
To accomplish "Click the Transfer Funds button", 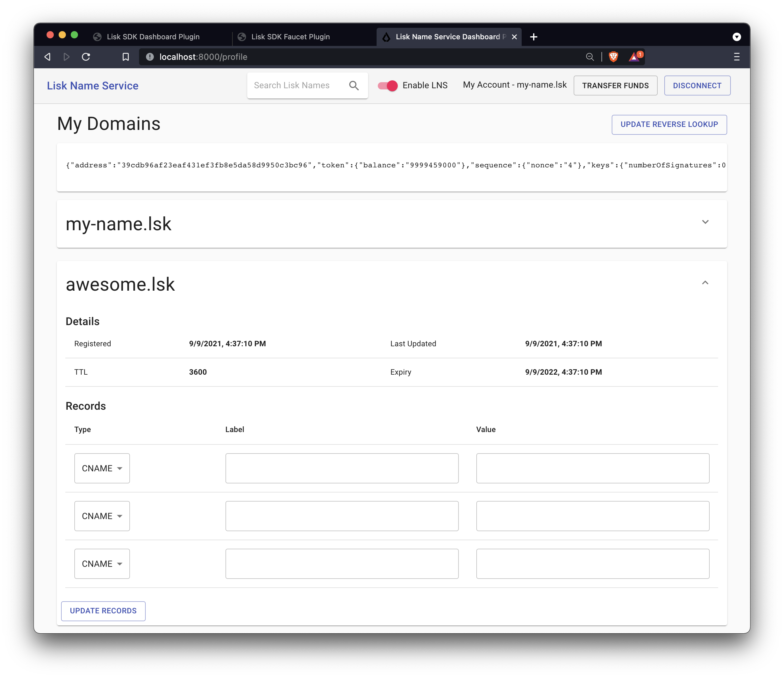I will coord(615,86).
